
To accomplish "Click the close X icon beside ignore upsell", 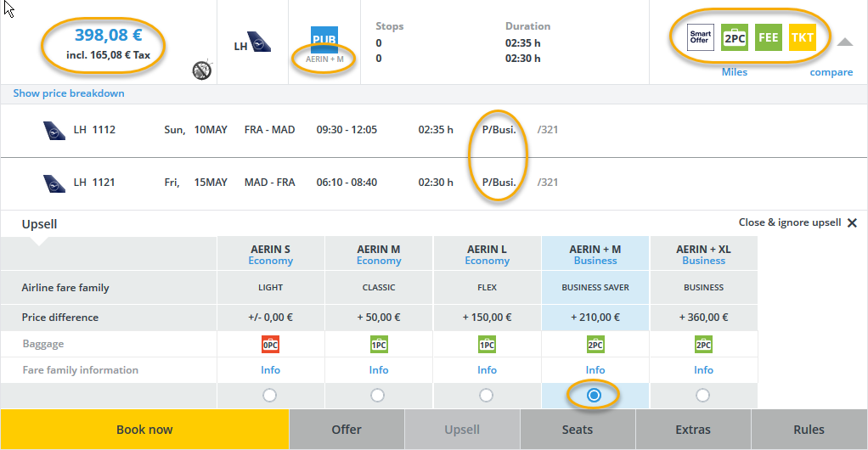I will (x=853, y=222).
